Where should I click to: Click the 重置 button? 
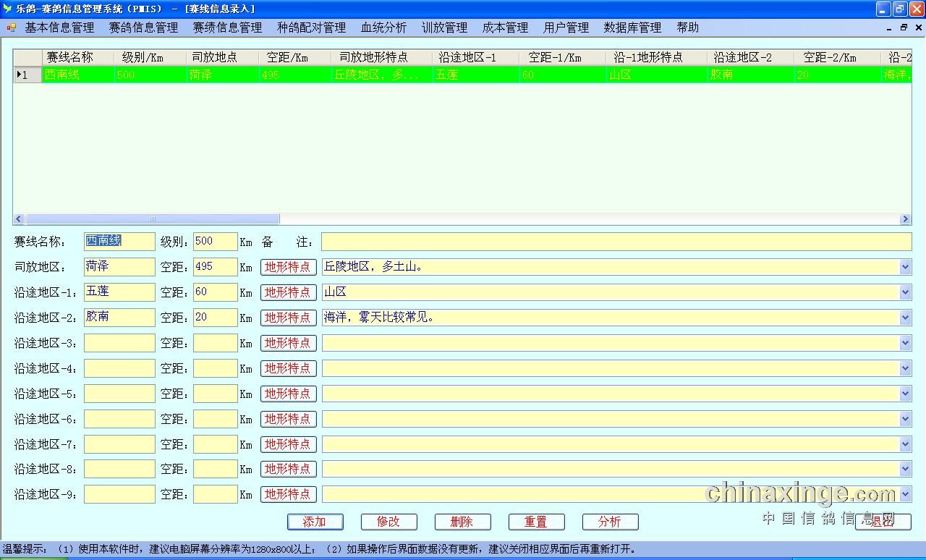536,522
